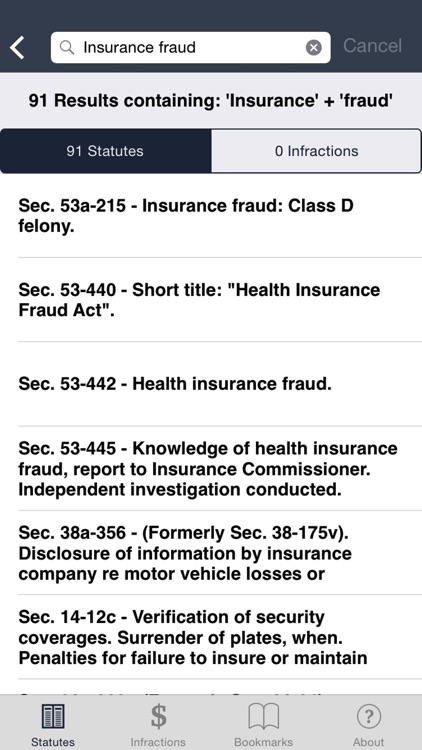
Task: Open the Statutes bookshelf icon
Action: pyautogui.click(x=53, y=717)
